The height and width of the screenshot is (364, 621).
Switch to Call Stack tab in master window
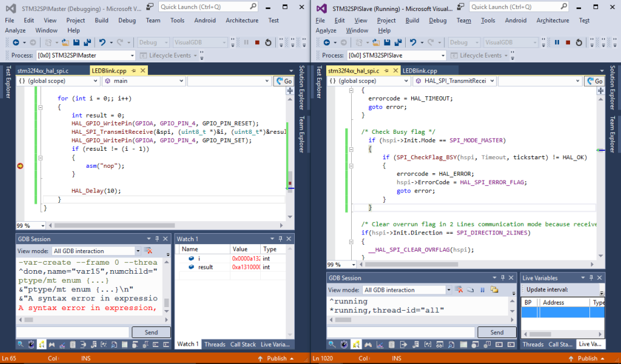coord(243,344)
